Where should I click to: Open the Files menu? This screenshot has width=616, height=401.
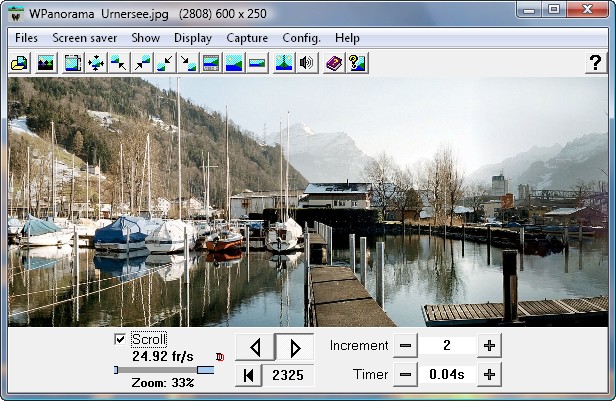(26, 38)
